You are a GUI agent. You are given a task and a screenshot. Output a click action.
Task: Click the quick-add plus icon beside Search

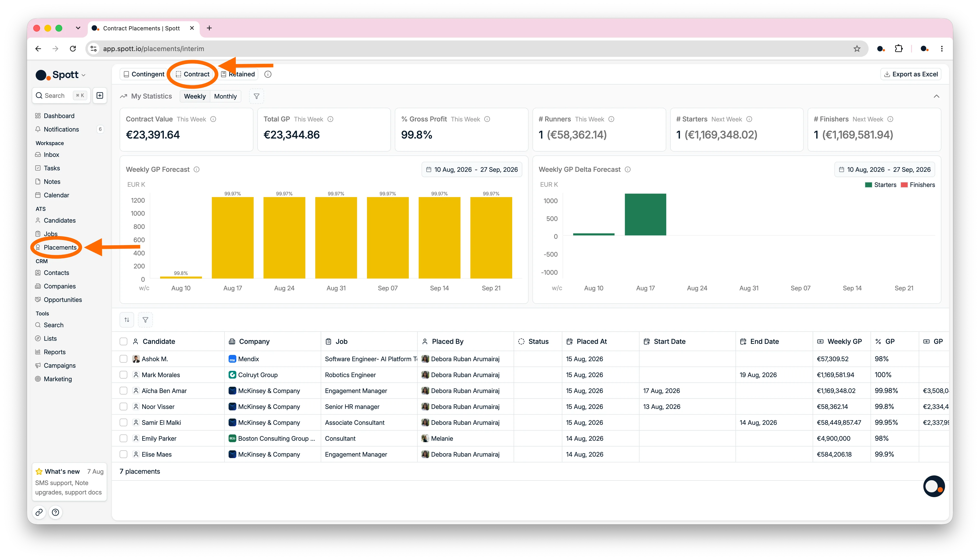click(100, 95)
